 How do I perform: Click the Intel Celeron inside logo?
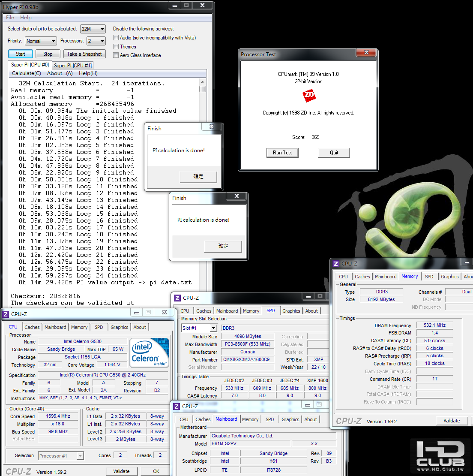149,353
